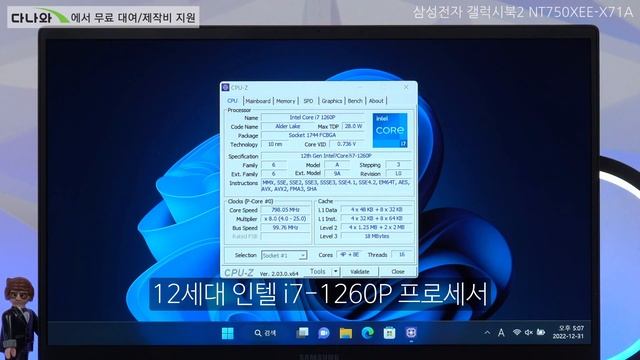
Task: Click the Core Speed value 798.05 MHz
Action: click(x=285, y=210)
